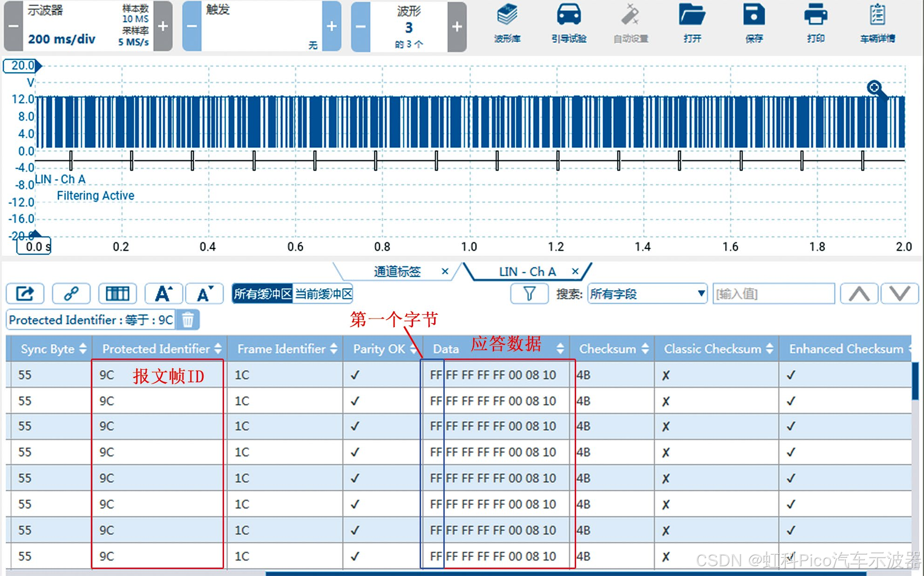This screenshot has width=924, height=576.
Task: Close the LIN - Ch A tab
Action: point(575,271)
